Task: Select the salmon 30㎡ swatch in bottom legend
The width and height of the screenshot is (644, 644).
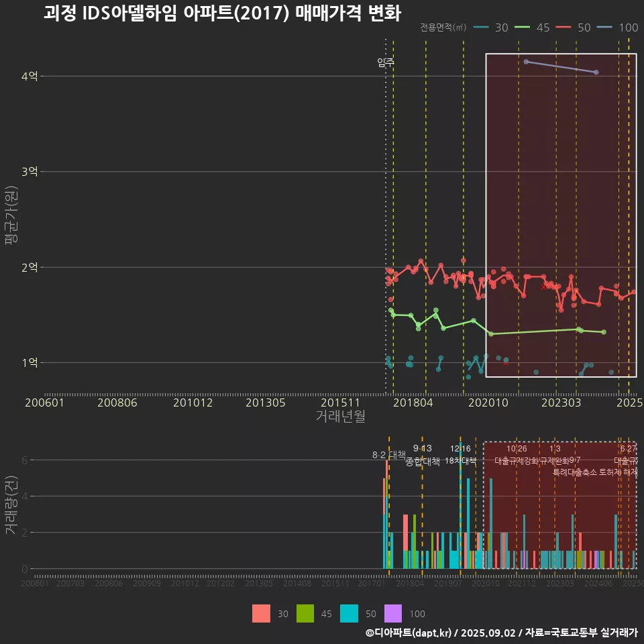Action: [x=261, y=614]
